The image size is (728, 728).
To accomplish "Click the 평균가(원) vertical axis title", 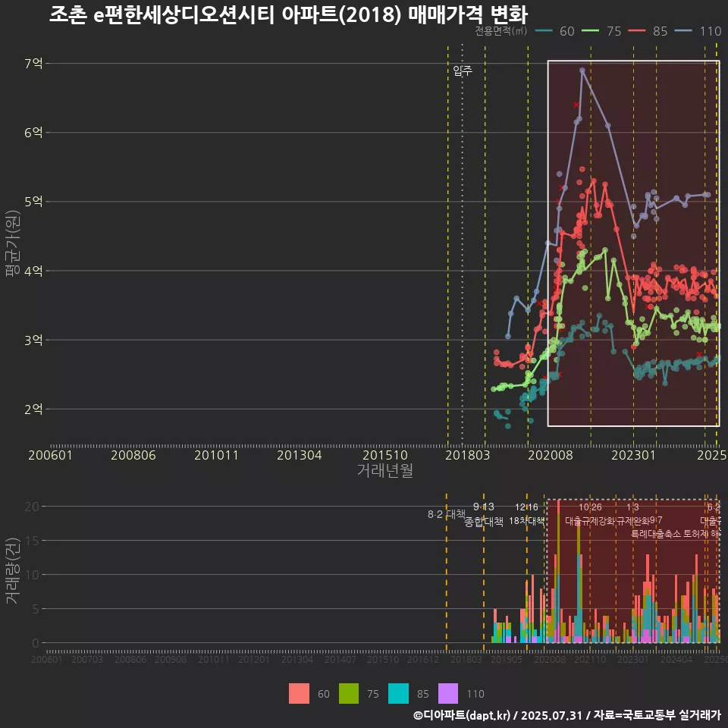I will click(x=13, y=243).
